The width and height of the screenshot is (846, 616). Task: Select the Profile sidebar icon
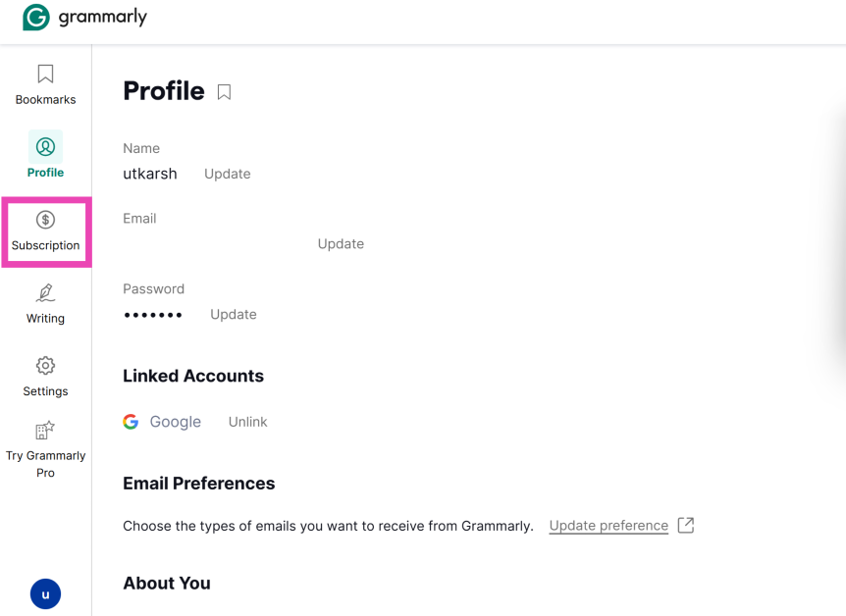pyautogui.click(x=45, y=147)
